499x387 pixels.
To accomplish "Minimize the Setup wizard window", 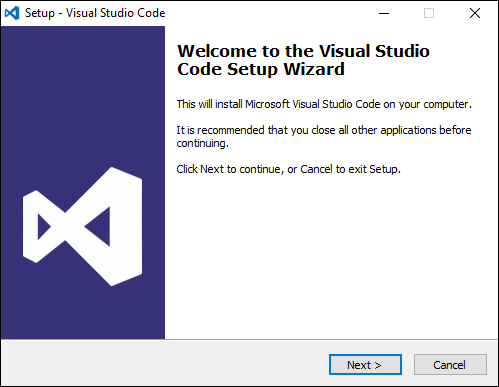I will (x=384, y=13).
